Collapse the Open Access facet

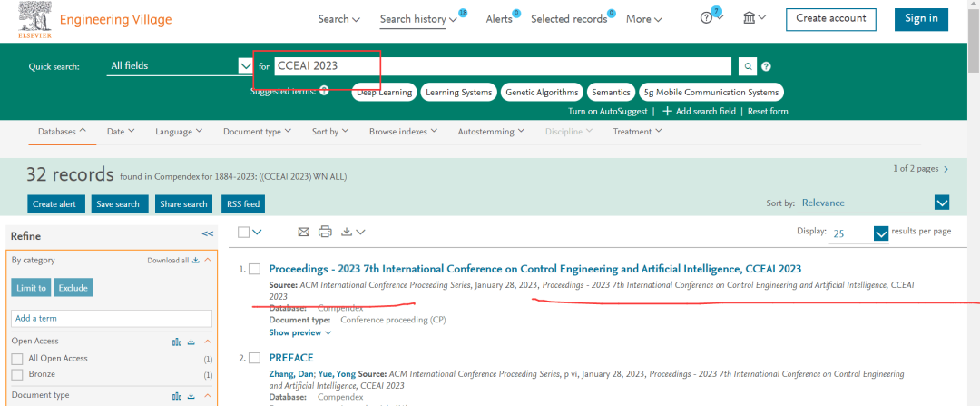208,342
